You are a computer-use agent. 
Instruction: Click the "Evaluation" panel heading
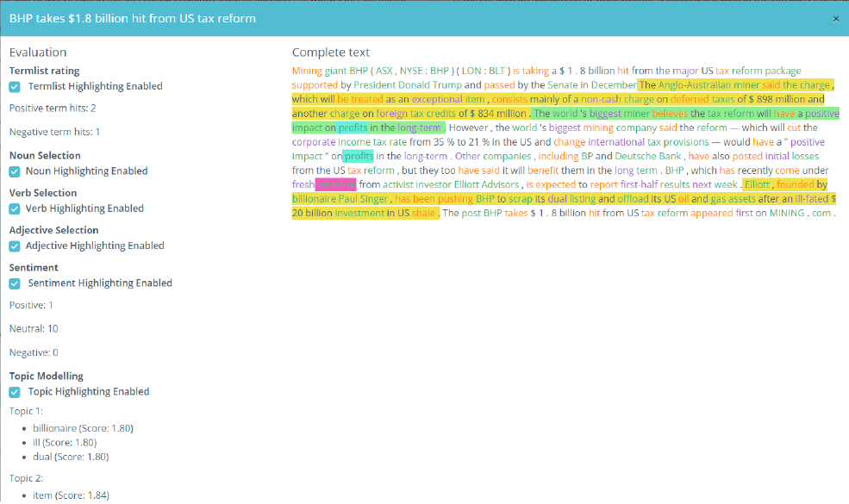point(38,53)
